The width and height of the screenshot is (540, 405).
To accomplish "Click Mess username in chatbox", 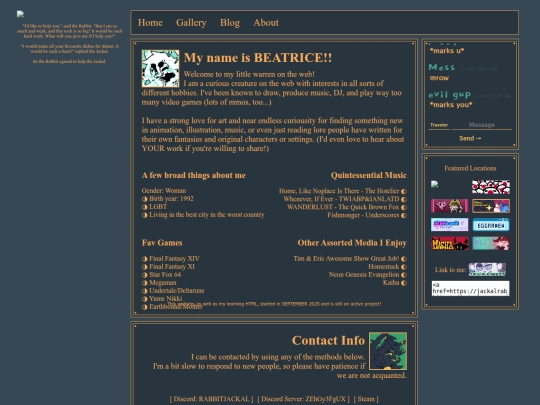I will [x=442, y=67].
